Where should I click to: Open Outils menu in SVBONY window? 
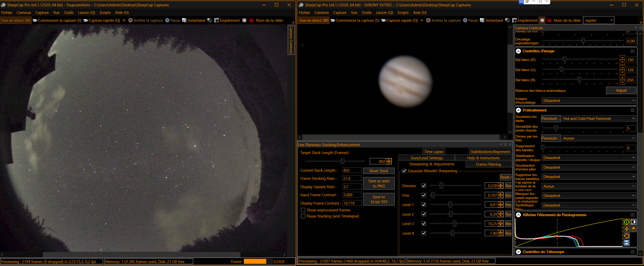coord(366,13)
